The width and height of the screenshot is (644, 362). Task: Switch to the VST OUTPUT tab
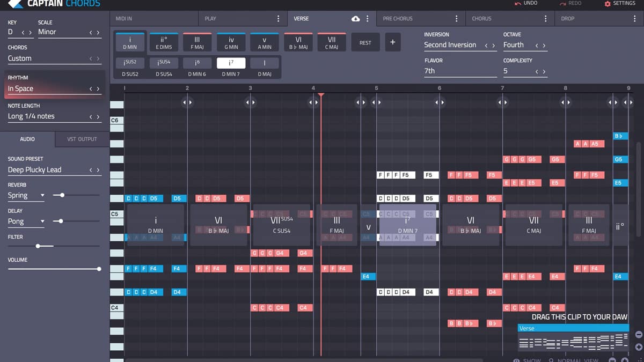81,139
